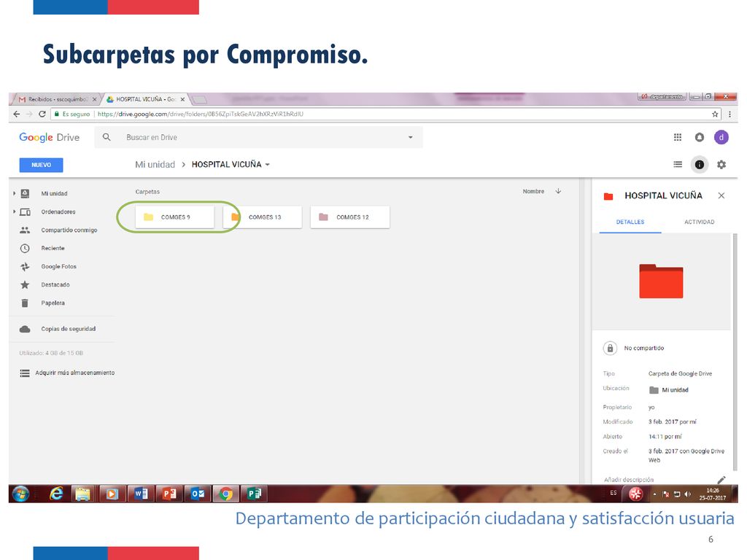Open Google Fotos in the sidebar
Image resolution: width=747 pixels, height=560 pixels.
tap(58, 266)
